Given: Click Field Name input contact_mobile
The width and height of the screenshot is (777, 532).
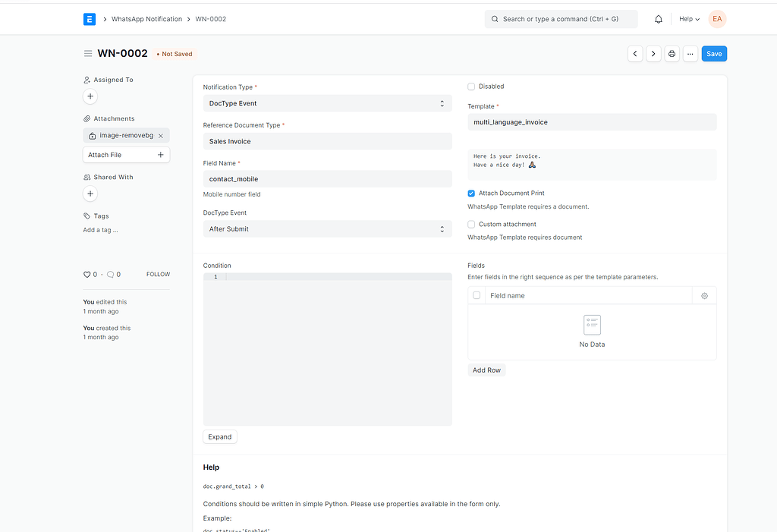Looking at the screenshot, I should 328,179.
